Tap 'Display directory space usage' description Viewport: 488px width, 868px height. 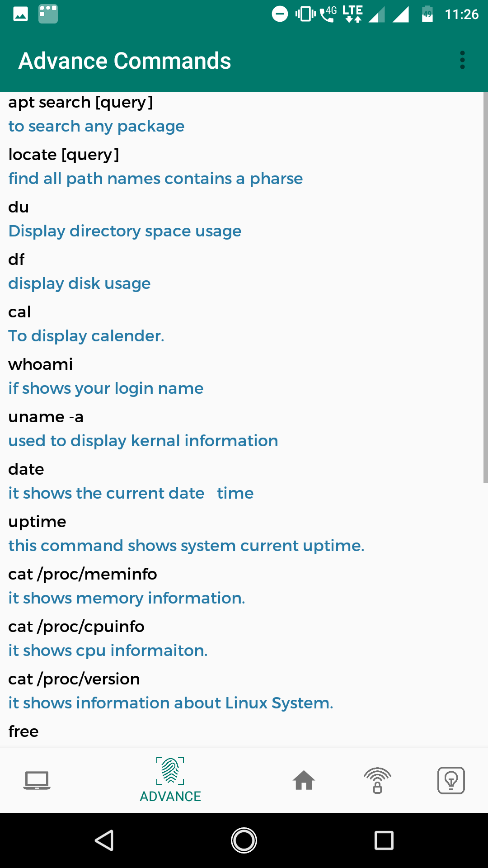125,231
